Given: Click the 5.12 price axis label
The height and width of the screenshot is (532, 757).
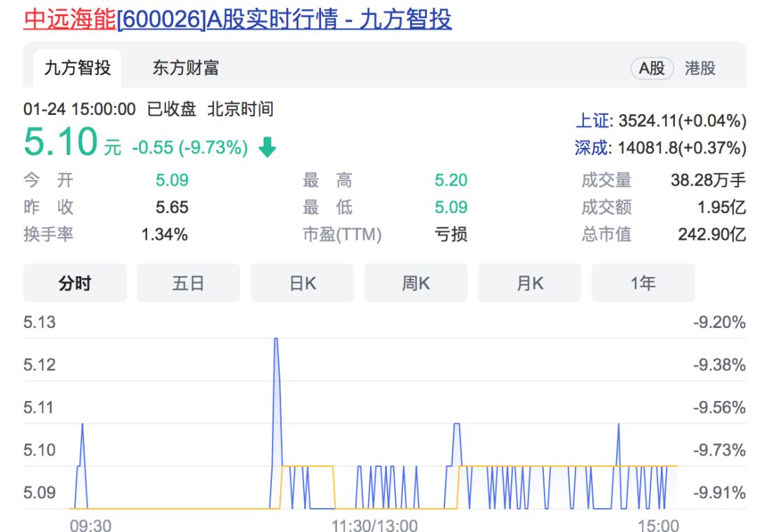Looking at the screenshot, I should tap(39, 365).
